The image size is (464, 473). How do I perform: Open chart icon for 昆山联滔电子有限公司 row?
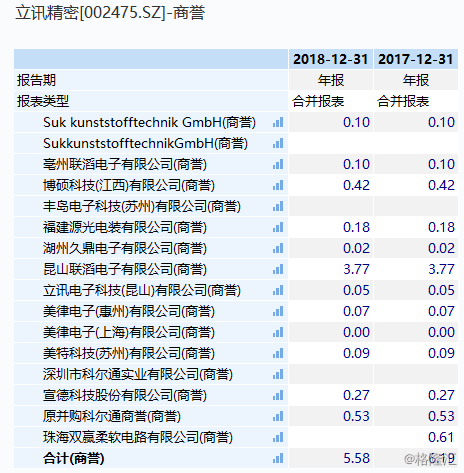coord(278,269)
